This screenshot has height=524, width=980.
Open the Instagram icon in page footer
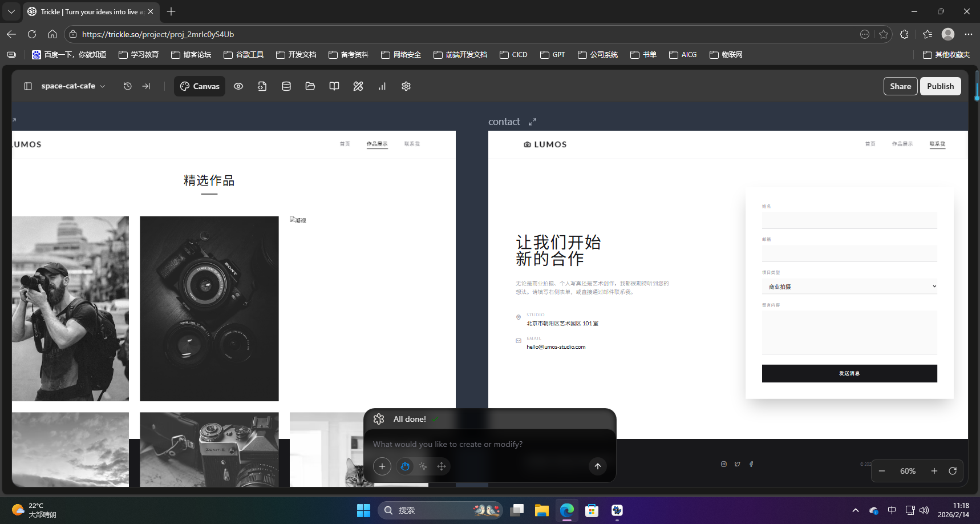pyautogui.click(x=723, y=464)
